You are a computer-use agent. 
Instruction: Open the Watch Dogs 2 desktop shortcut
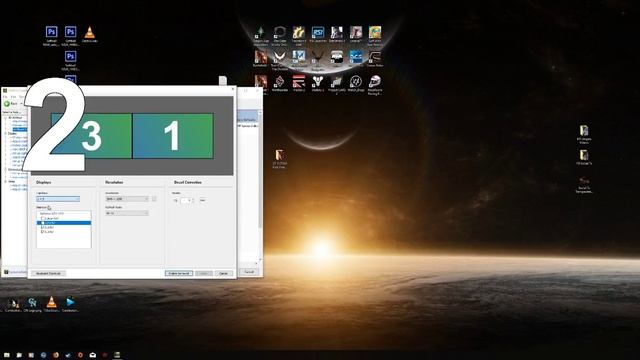[x=356, y=82]
